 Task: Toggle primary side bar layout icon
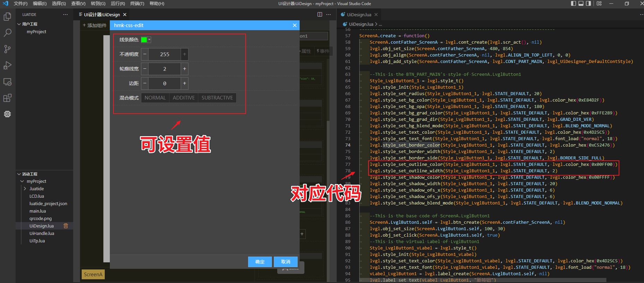point(573,3)
